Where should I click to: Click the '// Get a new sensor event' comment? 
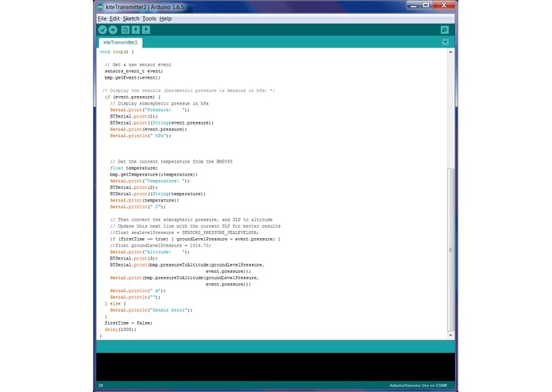tap(138, 65)
